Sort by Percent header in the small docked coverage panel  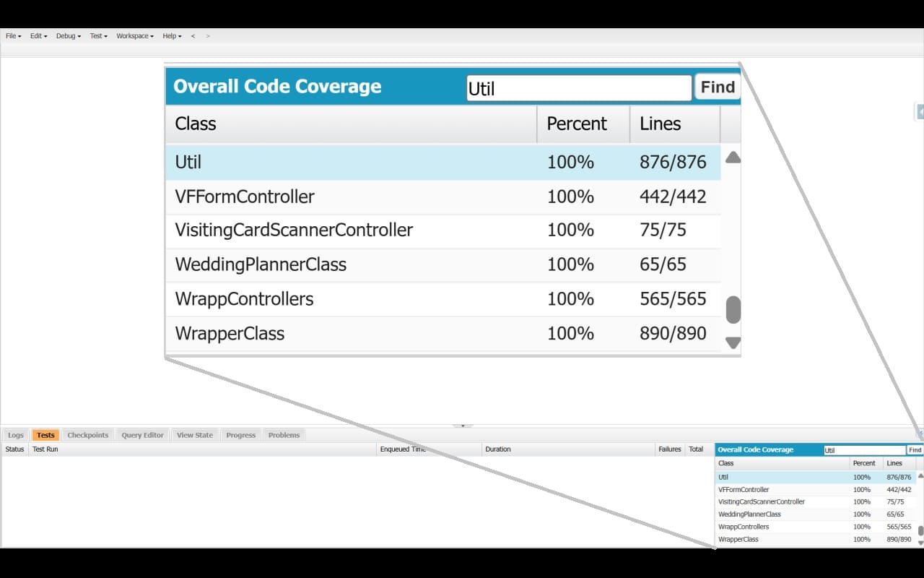(x=866, y=463)
